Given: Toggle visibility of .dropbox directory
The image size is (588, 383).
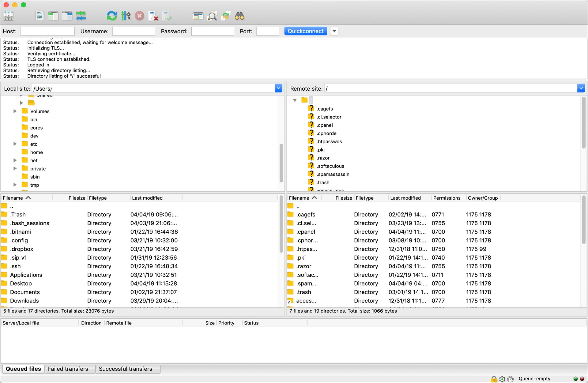Looking at the screenshot, I should [21, 249].
